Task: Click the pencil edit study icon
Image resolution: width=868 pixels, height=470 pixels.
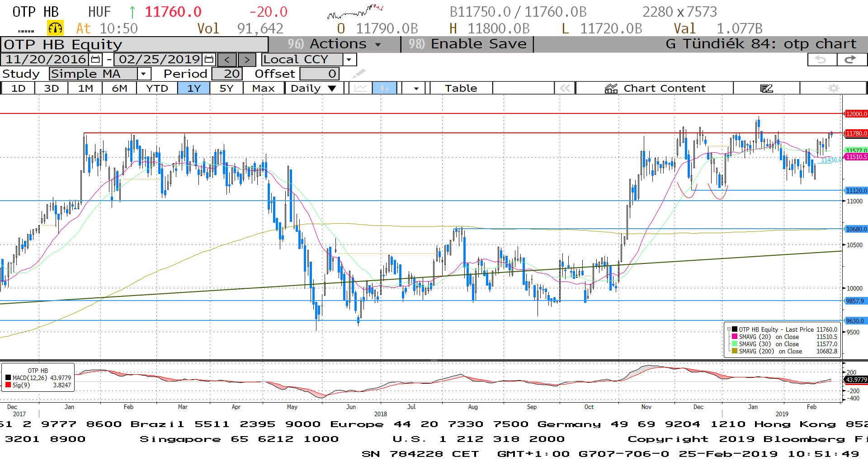Action: [359, 73]
